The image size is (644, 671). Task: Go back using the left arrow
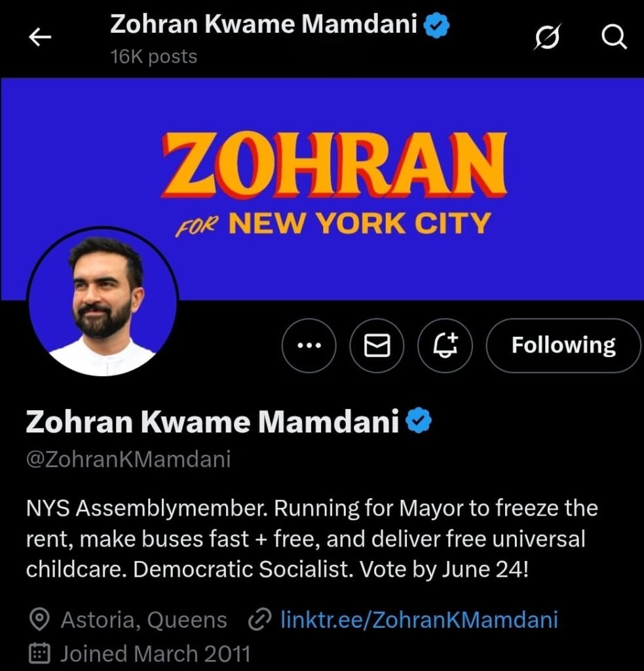click(40, 37)
